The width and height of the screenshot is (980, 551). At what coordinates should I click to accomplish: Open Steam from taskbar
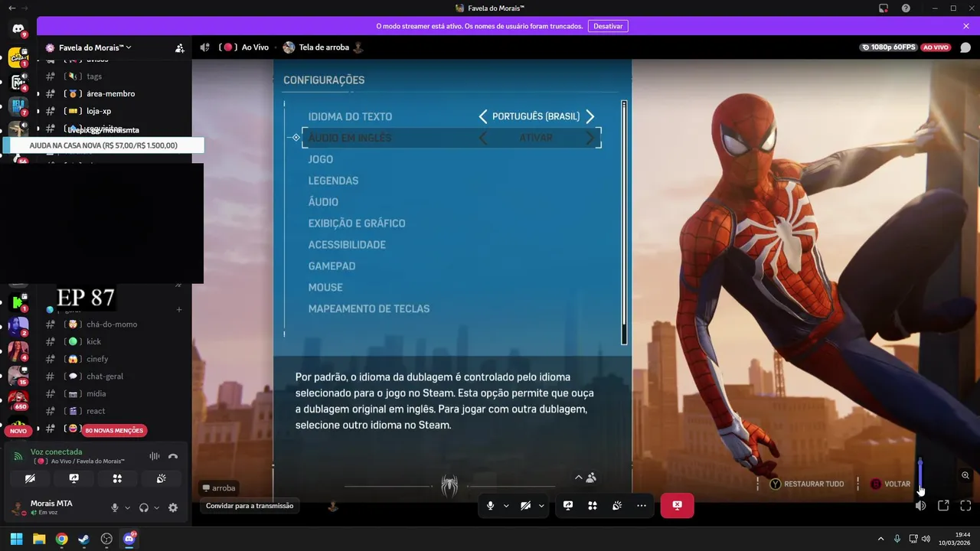[x=84, y=539]
